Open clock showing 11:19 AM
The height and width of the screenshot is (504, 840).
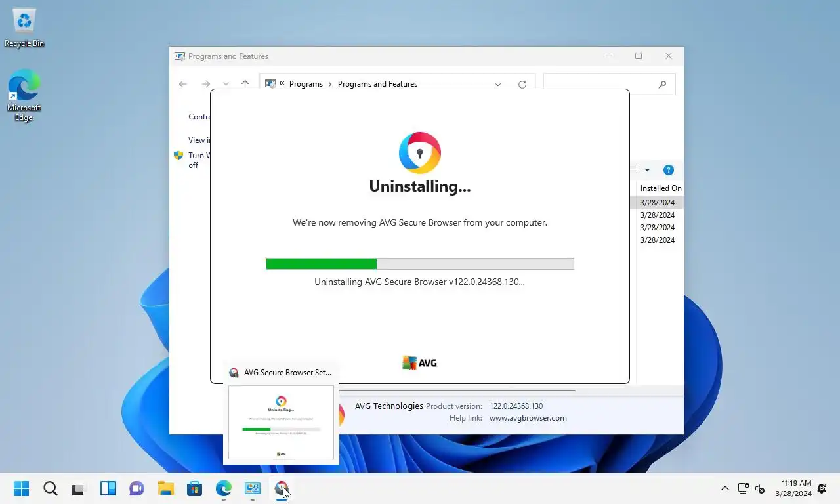pos(793,488)
